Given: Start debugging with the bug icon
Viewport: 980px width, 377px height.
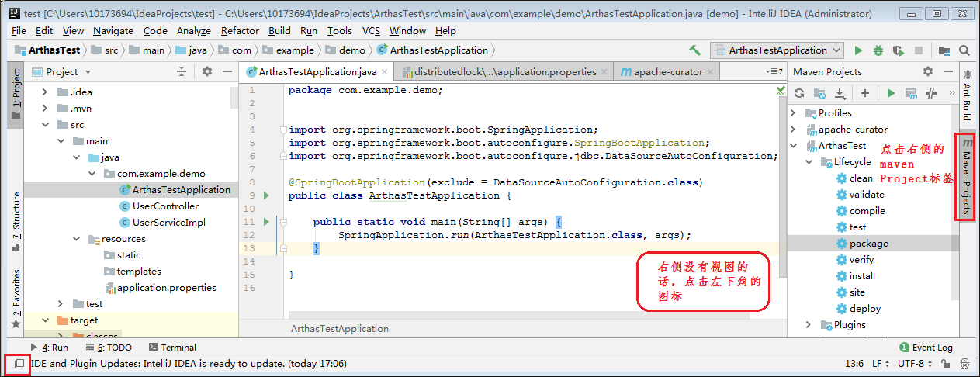Looking at the screenshot, I should 878,50.
